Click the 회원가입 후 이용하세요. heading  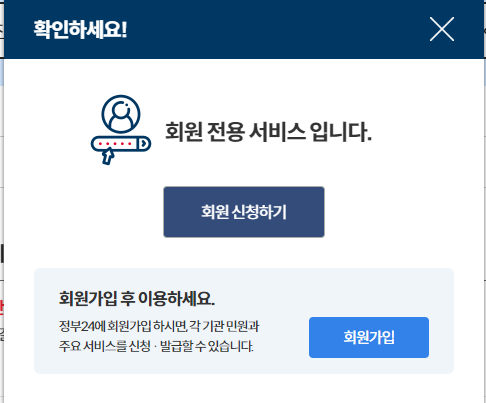click(x=137, y=298)
